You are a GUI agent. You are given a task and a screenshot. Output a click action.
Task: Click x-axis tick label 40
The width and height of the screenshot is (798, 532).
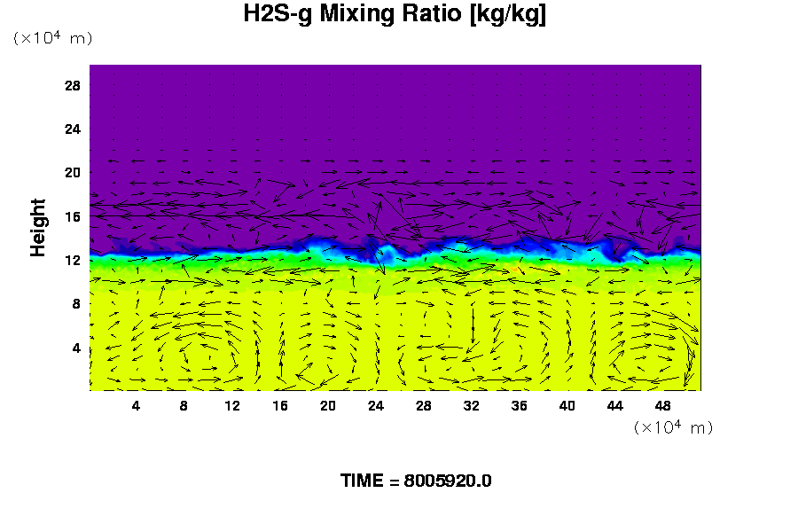tap(567, 405)
